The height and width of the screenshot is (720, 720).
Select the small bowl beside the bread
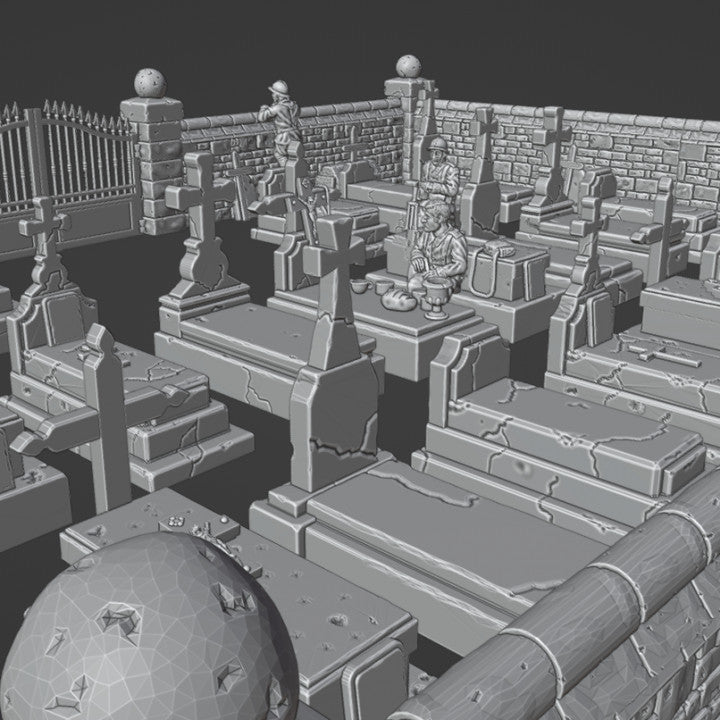[x=358, y=287]
